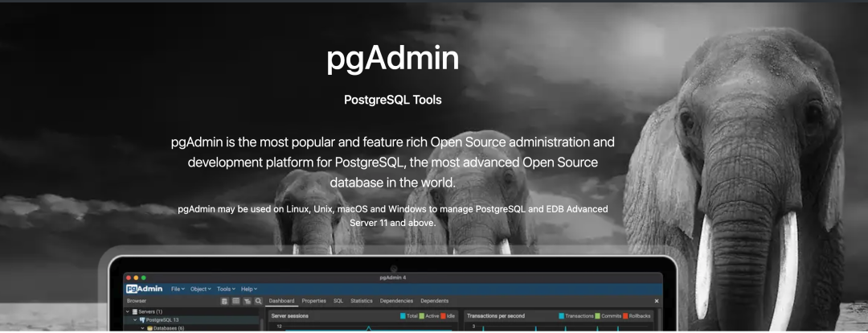This screenshot has width=868, height=333.
Task: Click the Transactions per second chart title
Action: [495, 316]
